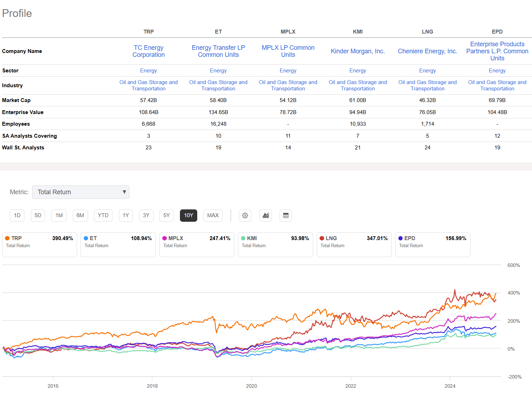Click the blue ET color dot
The image size is (532, 393).
[x=86, y=238]
